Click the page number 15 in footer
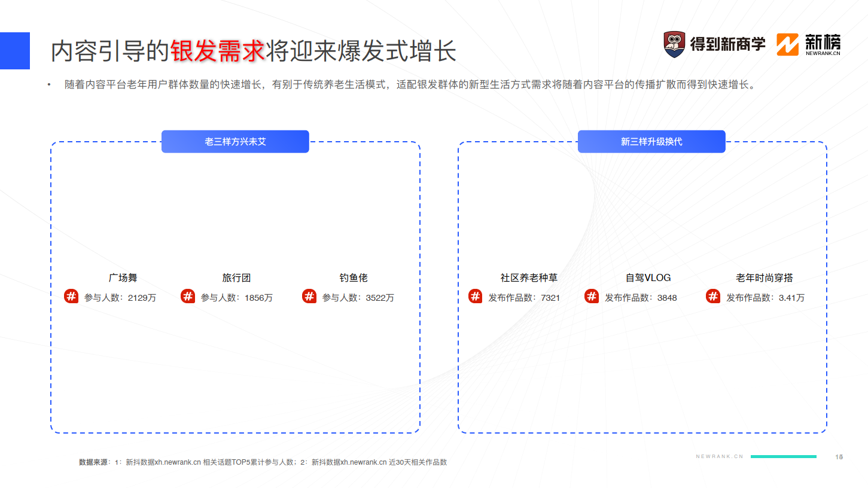868x488 pixels. click(839, 456)
